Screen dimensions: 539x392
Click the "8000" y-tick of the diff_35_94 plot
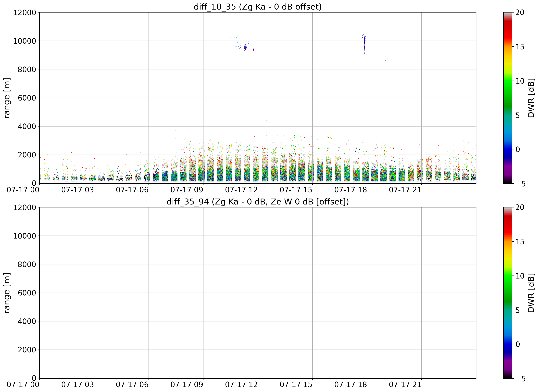pos(27,264)
